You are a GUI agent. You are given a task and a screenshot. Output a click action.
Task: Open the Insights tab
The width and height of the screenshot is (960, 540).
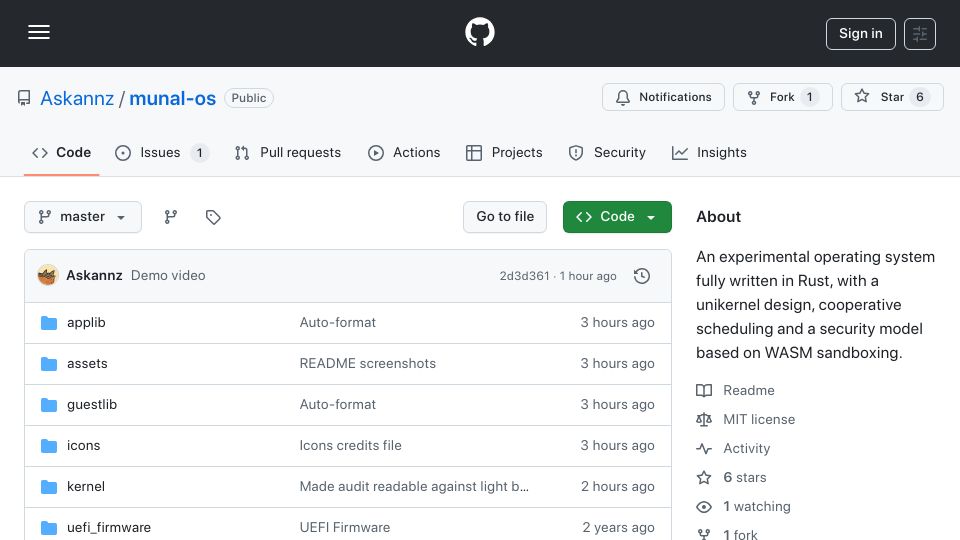709,152
